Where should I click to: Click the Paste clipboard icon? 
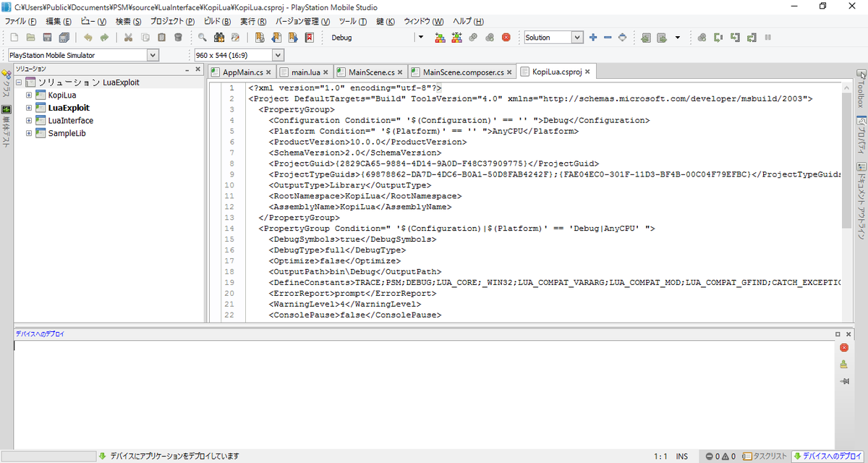pyautogui.click(x=161, y=38)
